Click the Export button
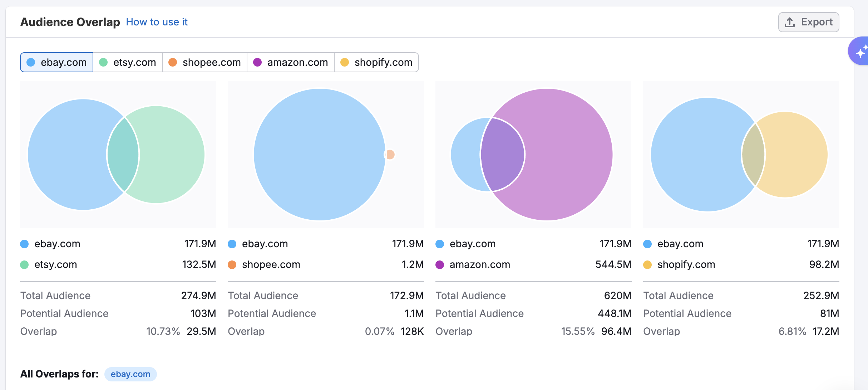 [x=808, y=22]
